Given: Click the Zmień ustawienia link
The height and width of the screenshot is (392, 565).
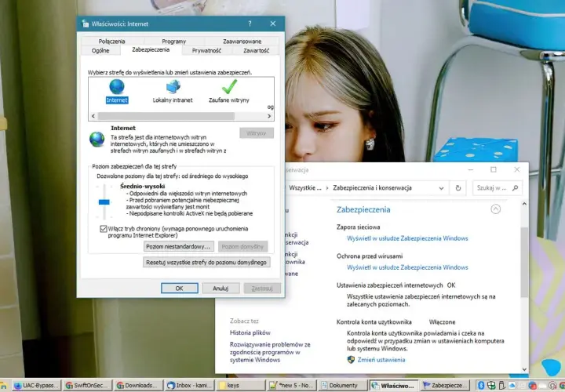Looking at the screenshot, I should 381,360.
